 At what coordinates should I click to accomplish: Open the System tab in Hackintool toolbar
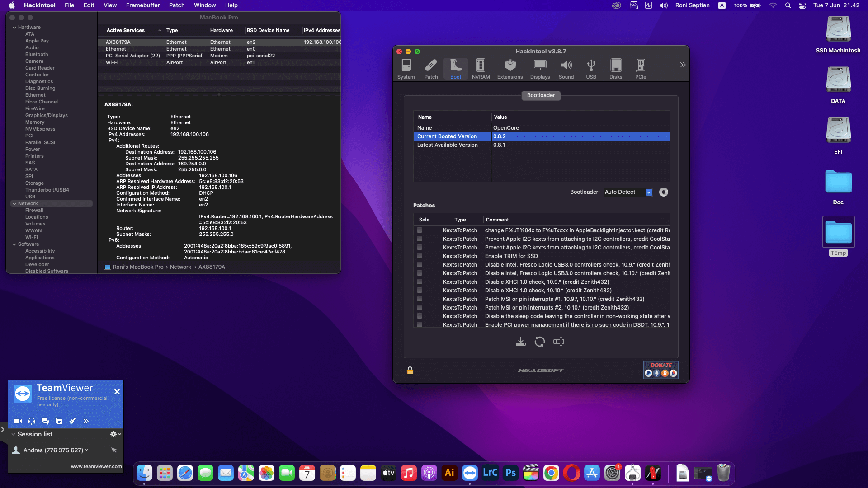point(406,69)
